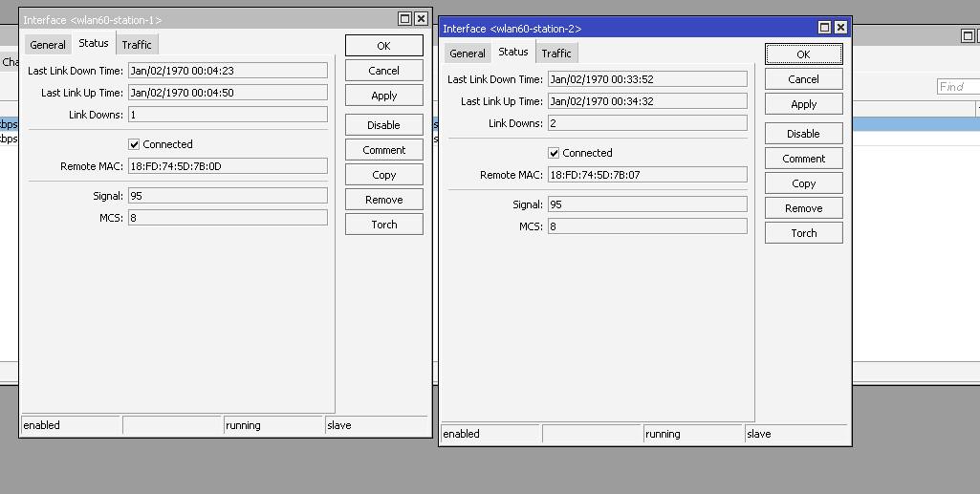Click Link Downs field showing 2

[647, 123]
